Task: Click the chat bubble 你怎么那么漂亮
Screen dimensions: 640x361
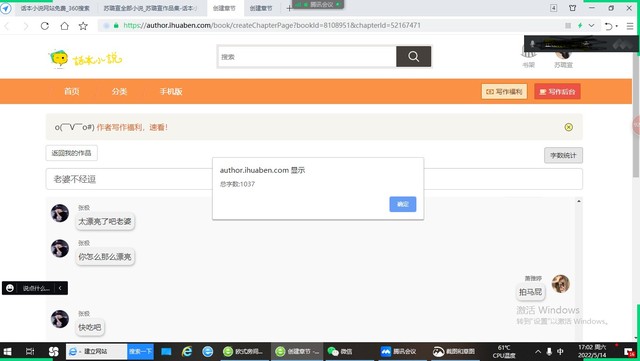Action: (105, 257)
